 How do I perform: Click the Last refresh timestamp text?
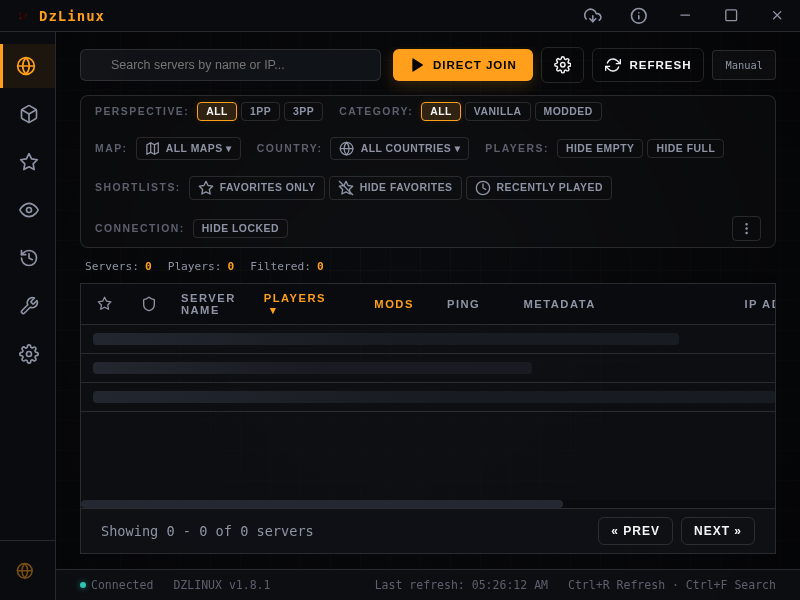point(461,585)
